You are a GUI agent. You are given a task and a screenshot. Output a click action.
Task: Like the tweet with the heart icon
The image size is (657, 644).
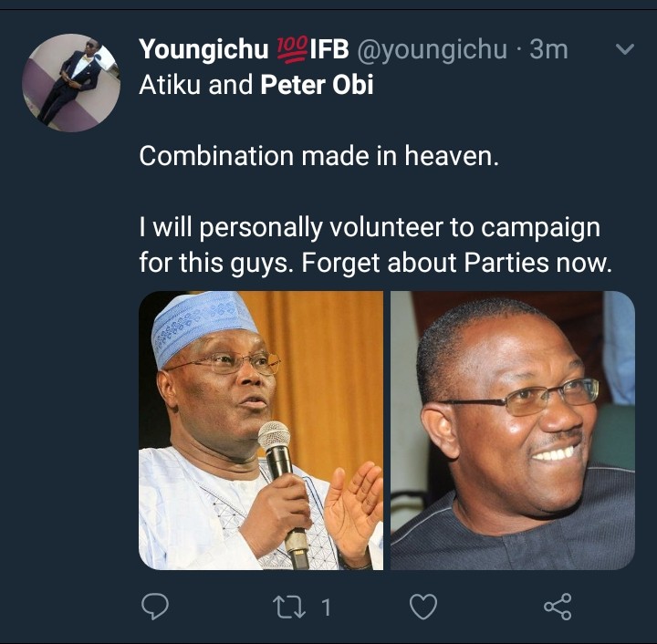pyautogui.click(x=422, y=607)
